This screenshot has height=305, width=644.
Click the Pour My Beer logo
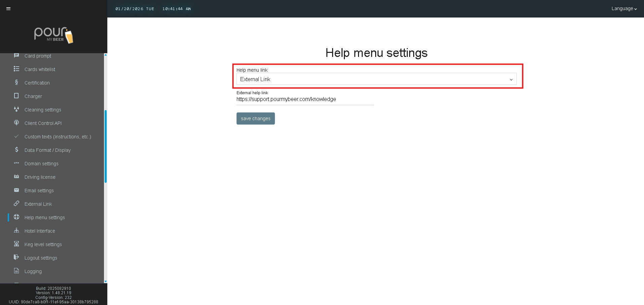[x=53, y=35]
